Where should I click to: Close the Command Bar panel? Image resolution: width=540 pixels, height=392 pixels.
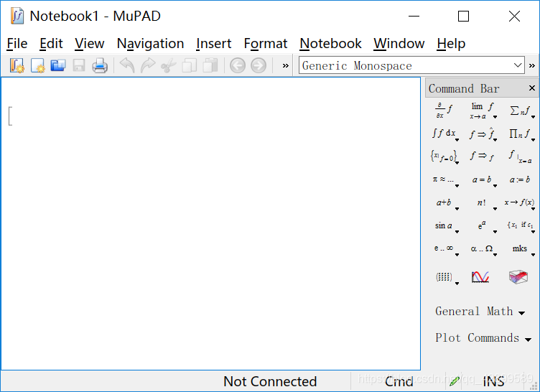[x=531, y=88]
